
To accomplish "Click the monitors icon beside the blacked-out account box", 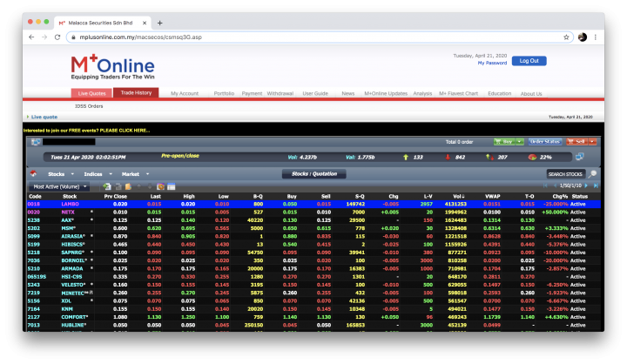I will 36,142.
